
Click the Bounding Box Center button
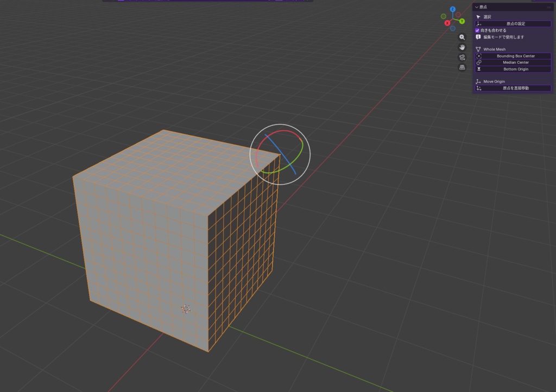point(513,56)
